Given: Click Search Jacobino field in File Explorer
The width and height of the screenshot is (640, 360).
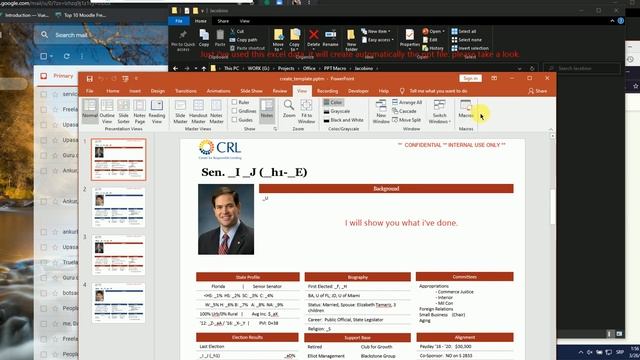Looking at the screenshot, I should (582, 68).
